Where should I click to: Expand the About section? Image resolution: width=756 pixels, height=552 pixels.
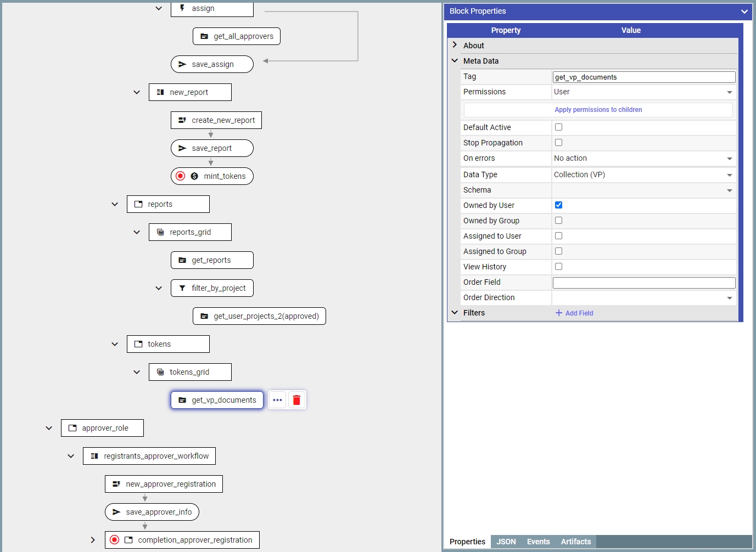455,45
